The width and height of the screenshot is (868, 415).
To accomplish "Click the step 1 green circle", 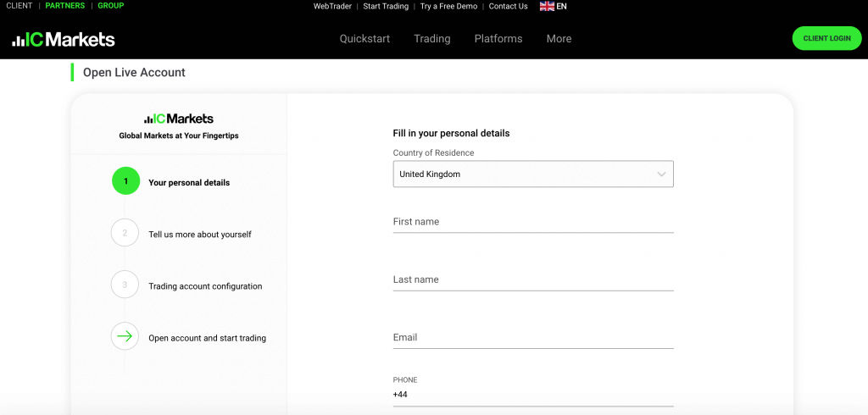I will [x=125, y=181].
